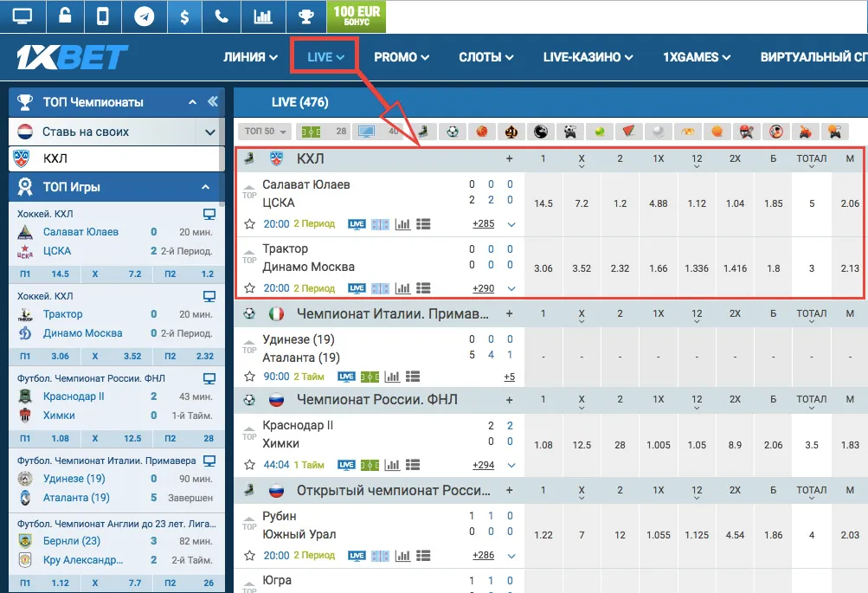Click sidebar П2 28 odds for Краснодар II

pos(190,439)
